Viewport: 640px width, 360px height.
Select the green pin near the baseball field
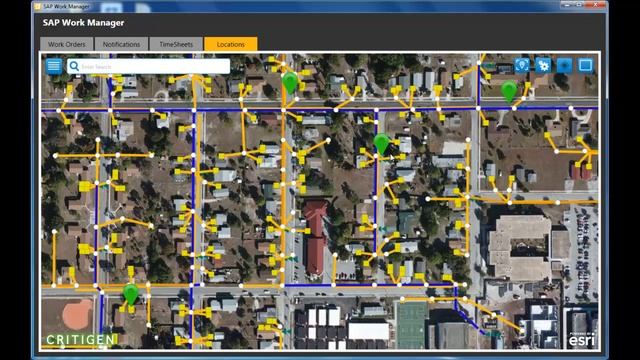point(131,295)
